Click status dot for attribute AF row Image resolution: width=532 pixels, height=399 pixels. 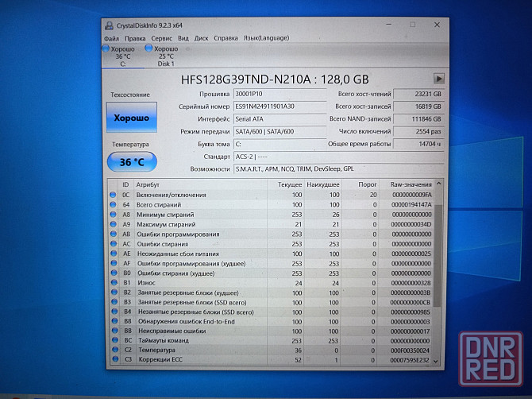click(114, 263)
